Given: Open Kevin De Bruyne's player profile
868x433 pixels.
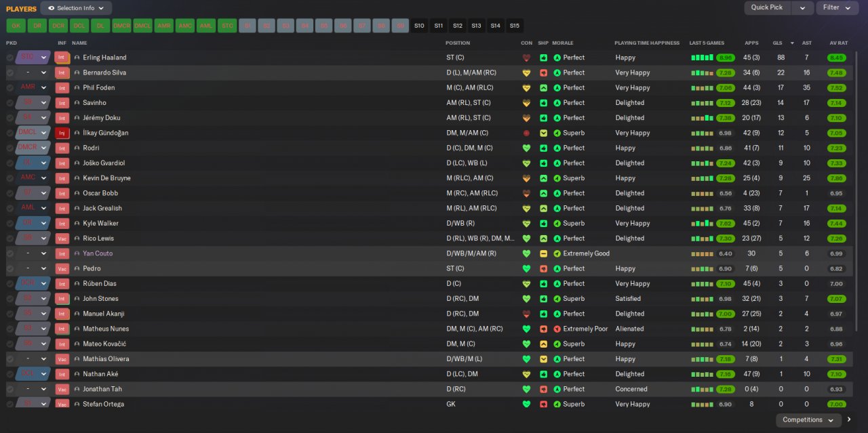Looking at the screenshot, I should pyautogui.click(x=106, y=178).
